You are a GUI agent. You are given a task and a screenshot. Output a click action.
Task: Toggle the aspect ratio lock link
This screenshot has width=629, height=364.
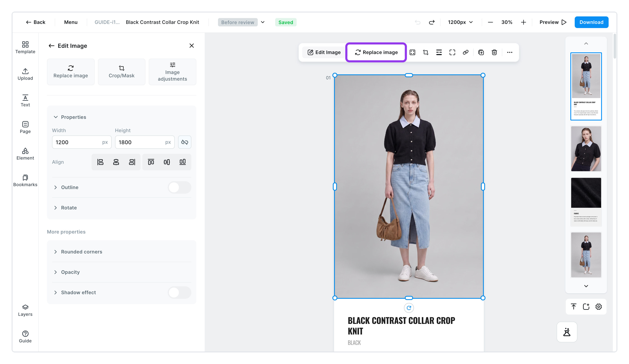pos(185,142)
